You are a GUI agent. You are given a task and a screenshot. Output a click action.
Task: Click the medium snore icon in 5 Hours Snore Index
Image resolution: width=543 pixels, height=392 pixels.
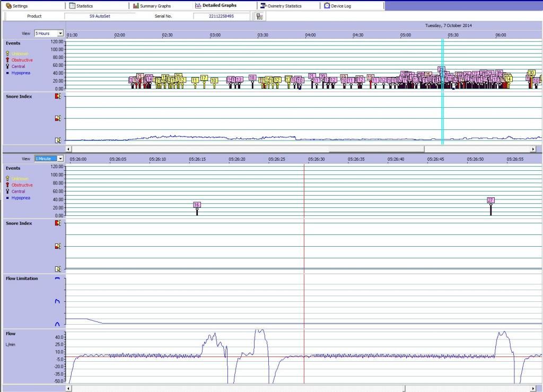[58, 118]
